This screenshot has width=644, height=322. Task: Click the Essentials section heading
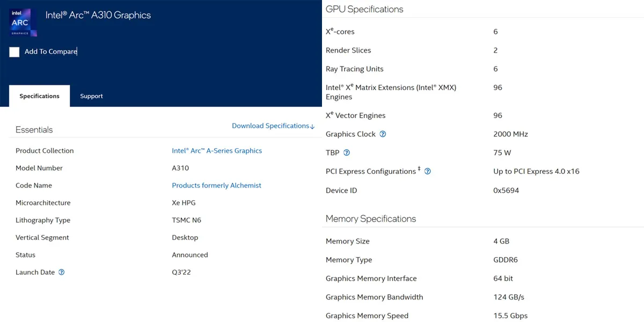[34, 130]
